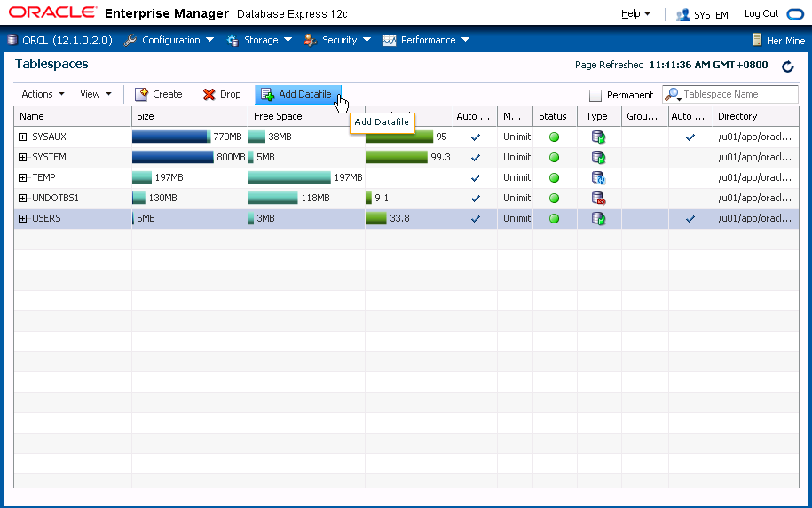Open the Configuration menu
The image size is (812, 508).
(169, 40)
